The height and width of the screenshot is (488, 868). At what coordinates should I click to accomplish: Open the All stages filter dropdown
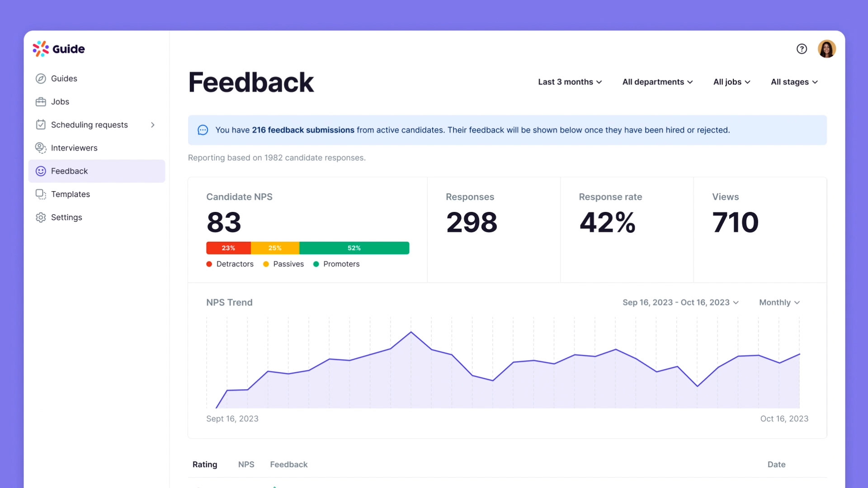(794, 82)
